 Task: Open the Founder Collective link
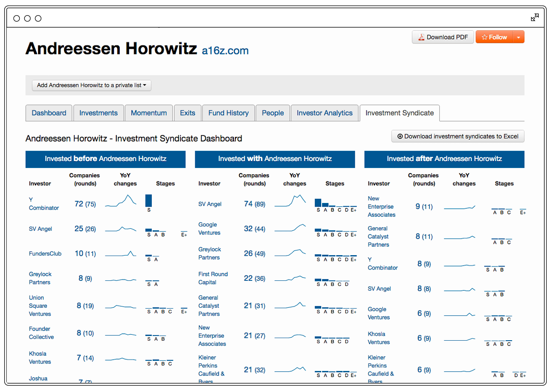click(41, 333)
